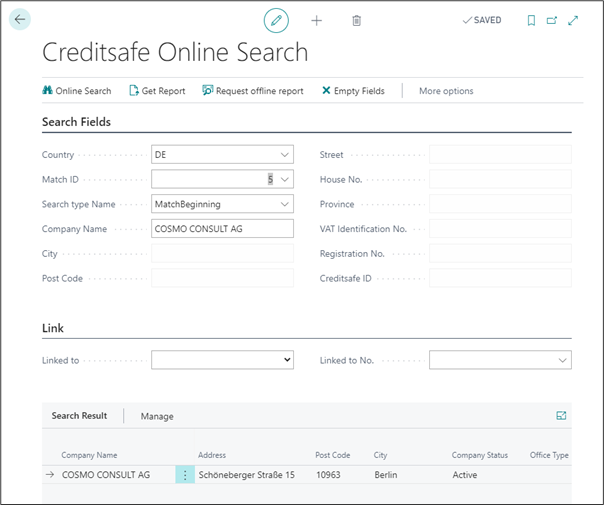
Task: Click the edit pencil icon
Action: click(x=276, y=20)
